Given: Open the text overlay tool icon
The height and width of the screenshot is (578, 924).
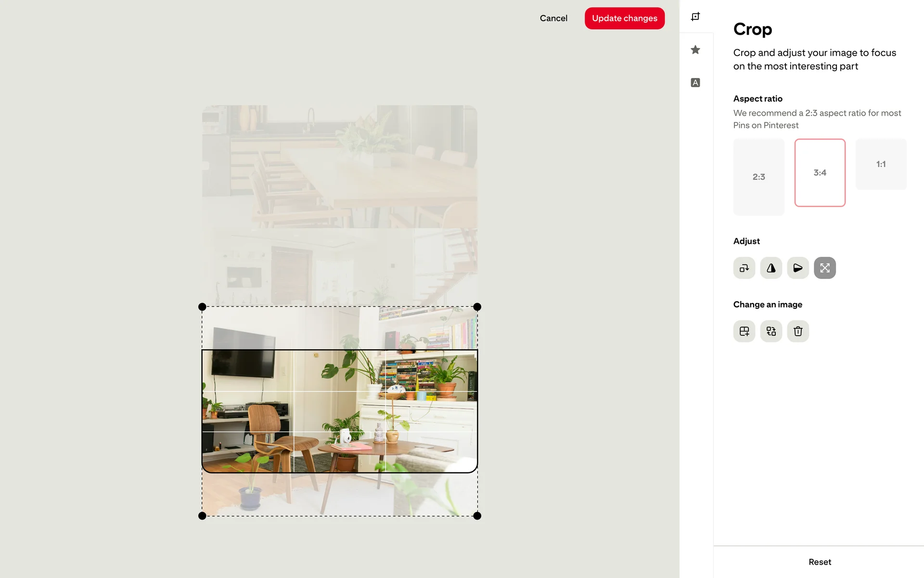Looking at the screenshot, I should point(695,82).
